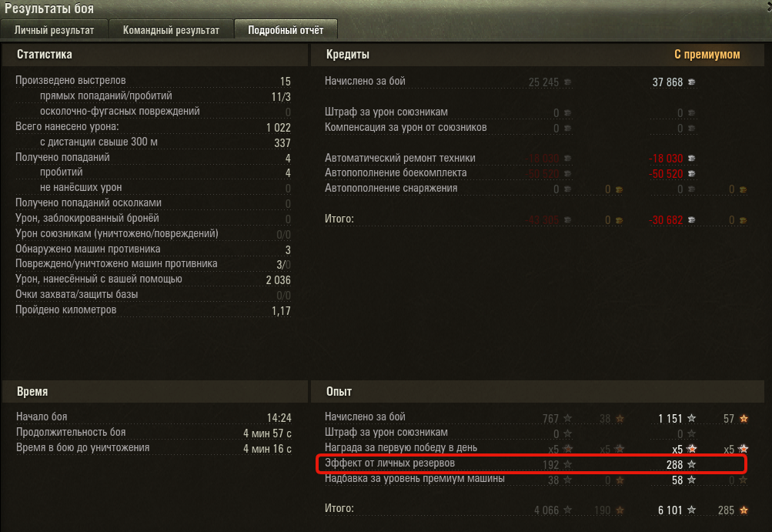Click the Эффект от личных резервов row label

(389, 463)
